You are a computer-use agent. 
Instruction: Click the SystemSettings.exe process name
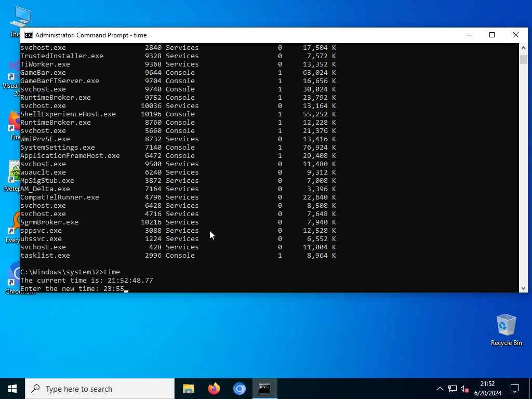[x=58, y=147]
